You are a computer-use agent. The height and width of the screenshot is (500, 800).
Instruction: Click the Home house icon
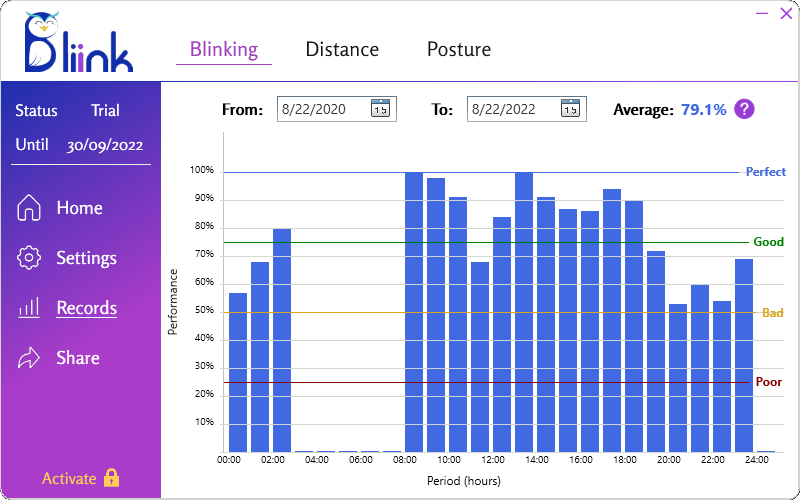click(30, 208)
